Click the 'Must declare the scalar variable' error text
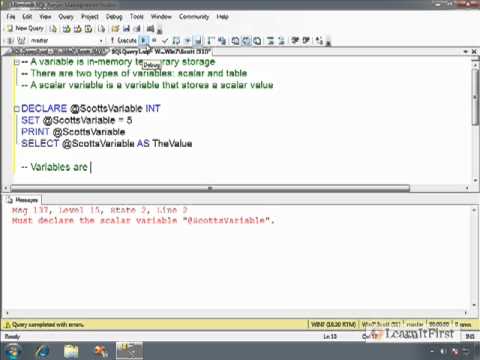This screenshot has width=480, height=360. click(x=143, y=220)
